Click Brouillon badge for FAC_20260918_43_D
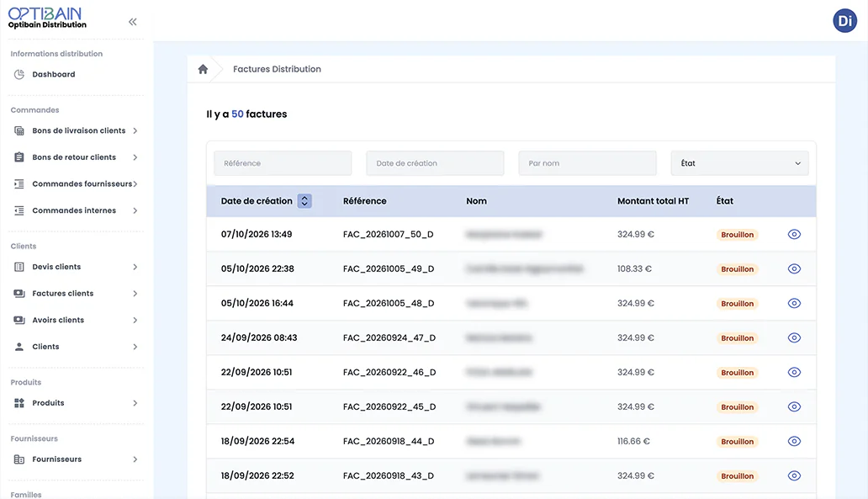This screenshot has width=868, height=499. tap(737, 476)
